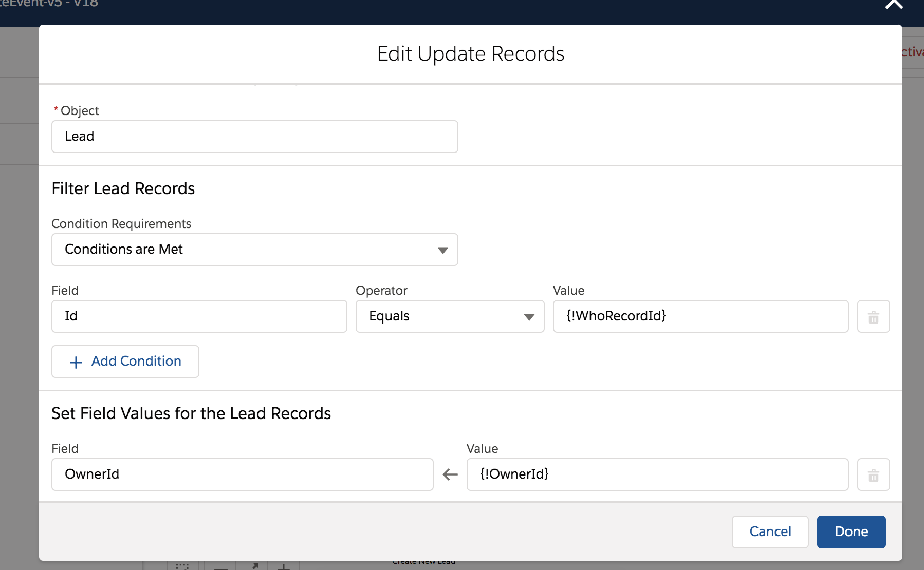Click the Add Condition button
The image size is (924, 570).
[x=125, y=362]
